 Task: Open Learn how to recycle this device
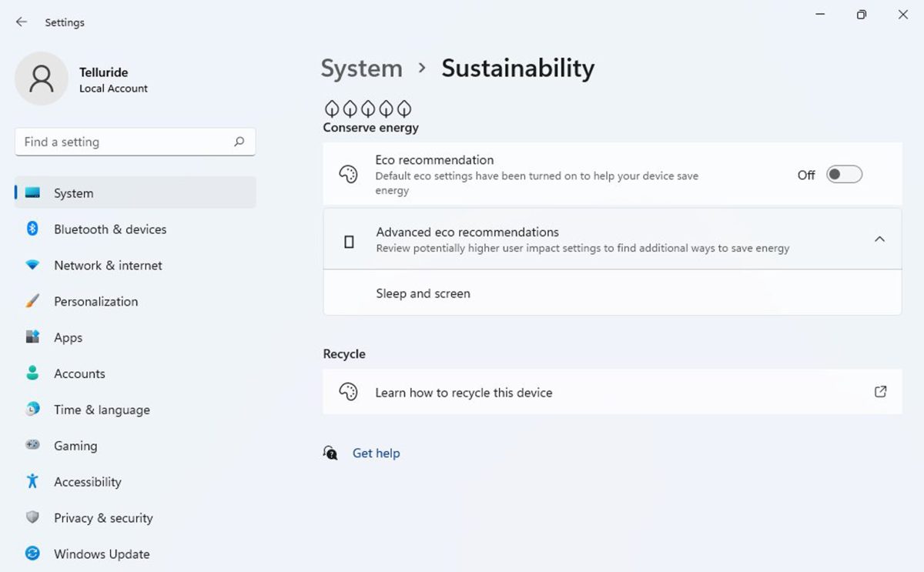pyautogui.click(x=612, y=392)
